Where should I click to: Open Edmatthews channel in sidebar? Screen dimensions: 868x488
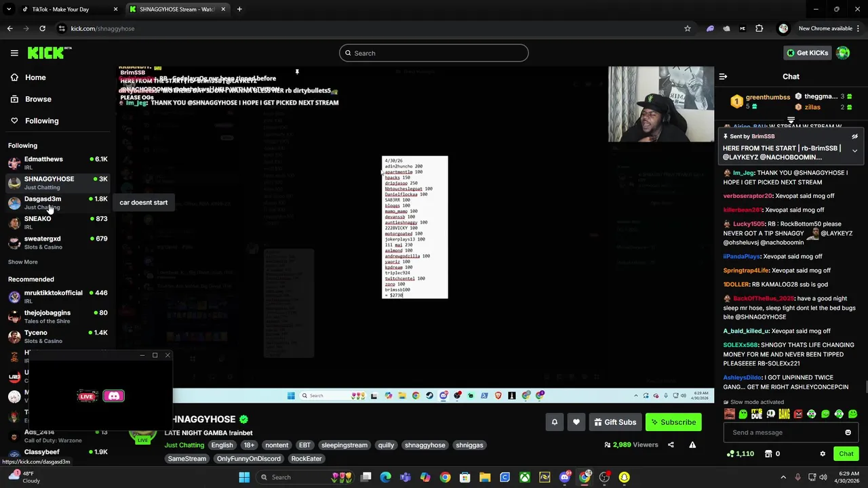coord(58,163)
